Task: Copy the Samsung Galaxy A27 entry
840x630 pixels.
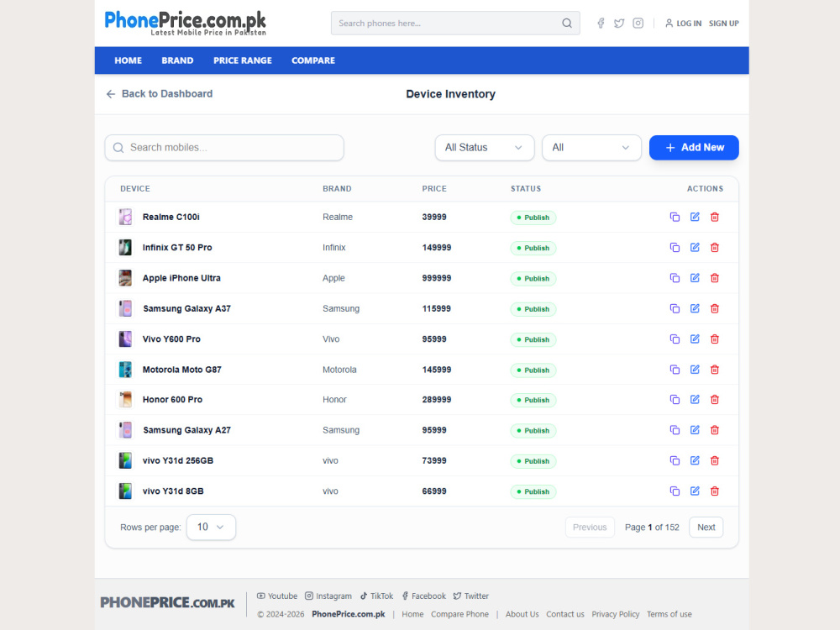Action: (x=675, y=430)
